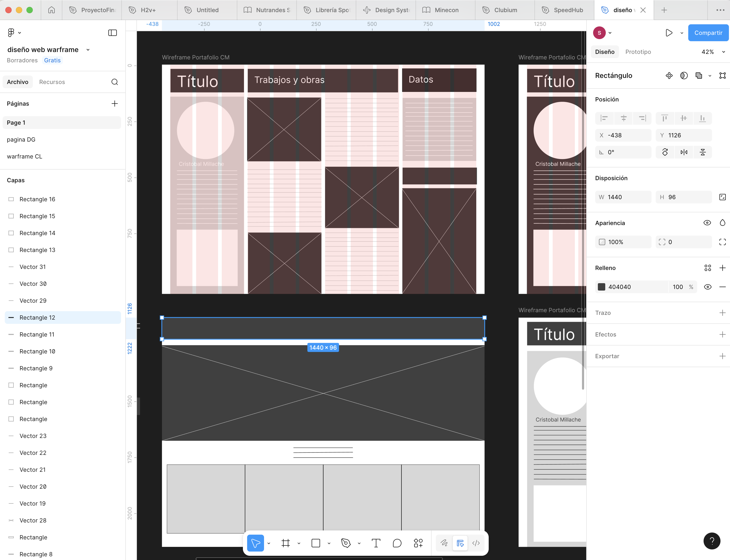Toggle Dev Mode code button

[476, 543]
